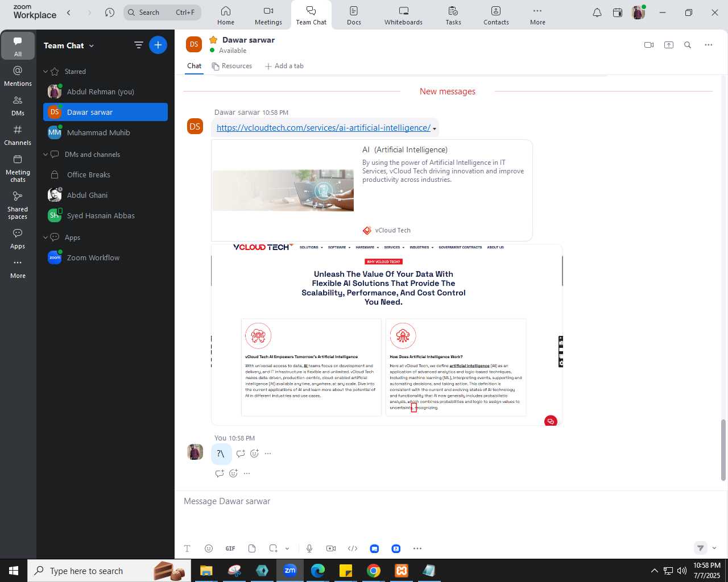
Task: Switch to the Contacts tab
Action: (x=496, y=15)
